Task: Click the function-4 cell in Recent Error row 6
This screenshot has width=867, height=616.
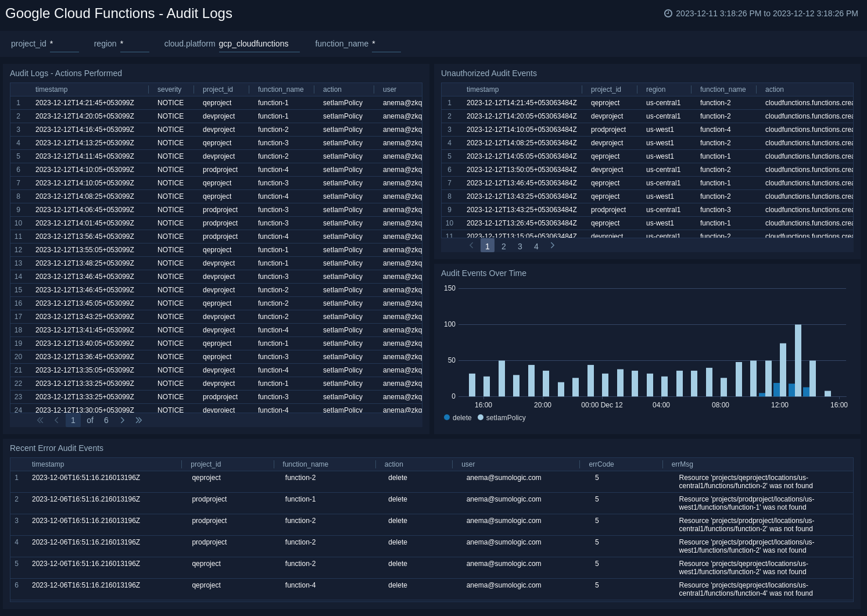Action: click(300, 585)
